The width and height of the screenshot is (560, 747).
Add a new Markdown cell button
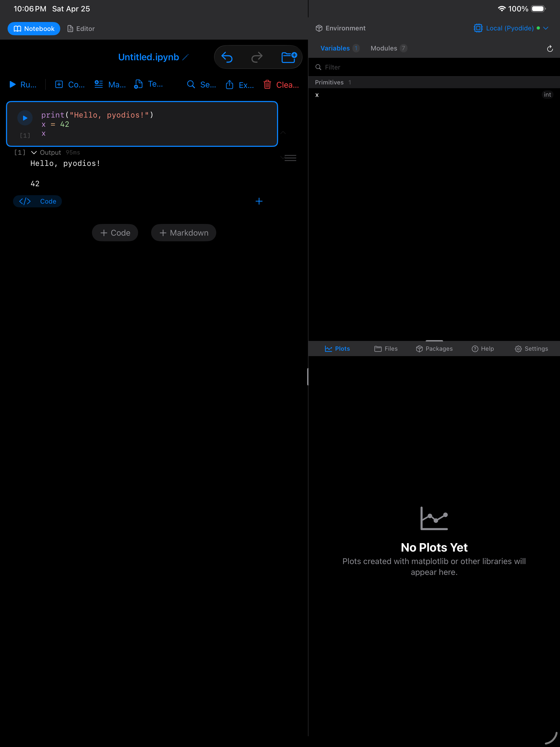pos(184,233)
